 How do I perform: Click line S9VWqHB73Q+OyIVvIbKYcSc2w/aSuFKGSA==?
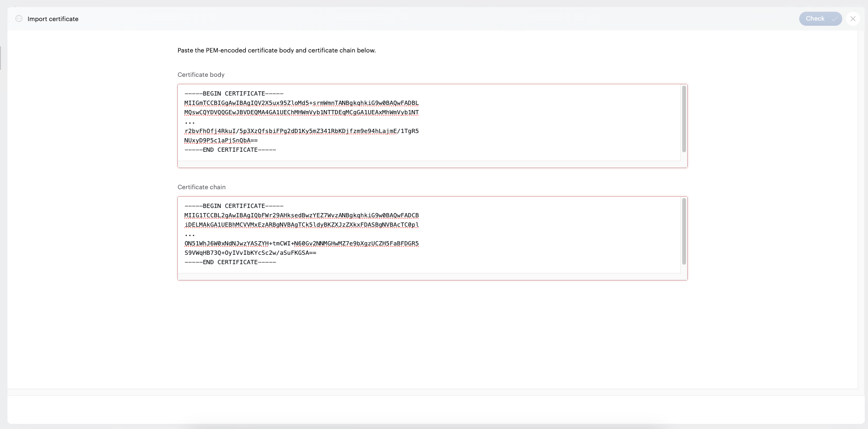tap(250, 253)
